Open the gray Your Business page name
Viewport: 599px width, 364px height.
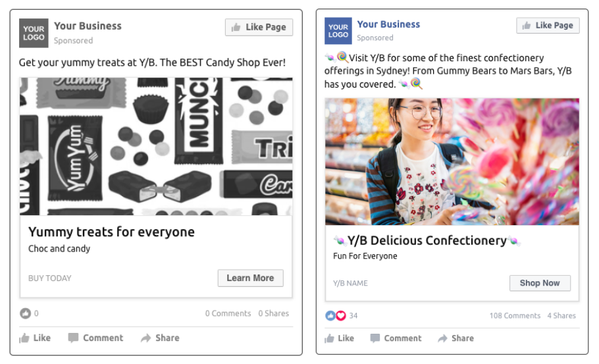point(88,26)
